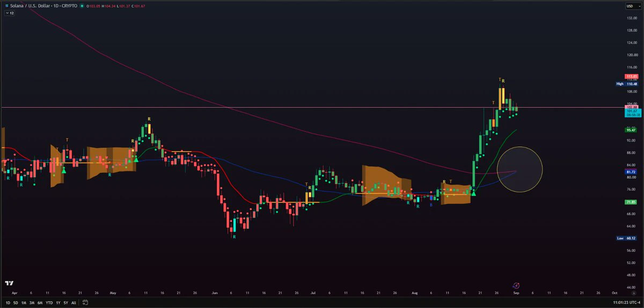Click the High 110.48 price label
The height and width of the screenshot is (308, 644).
click(627, 84)
